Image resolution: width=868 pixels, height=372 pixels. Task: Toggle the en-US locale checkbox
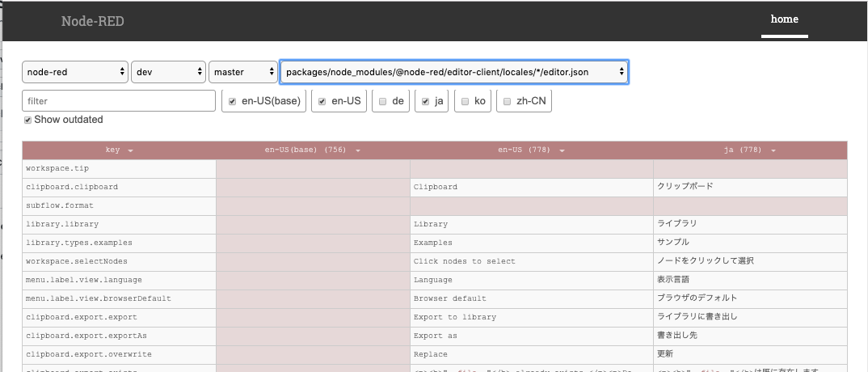point(322,101)
